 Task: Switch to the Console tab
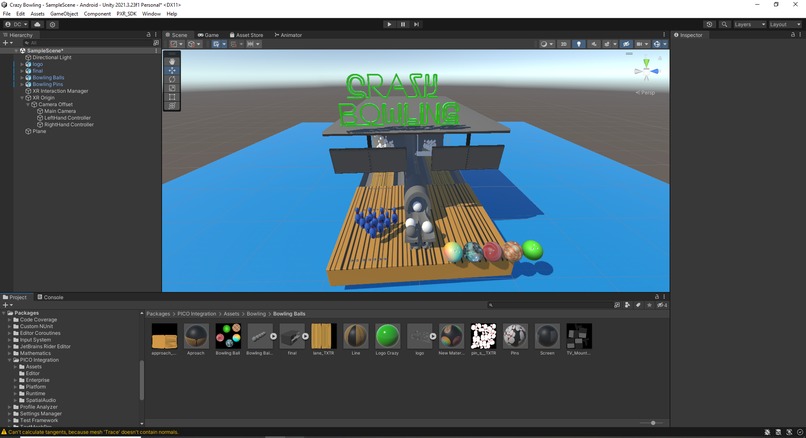(x=50, y=297)
